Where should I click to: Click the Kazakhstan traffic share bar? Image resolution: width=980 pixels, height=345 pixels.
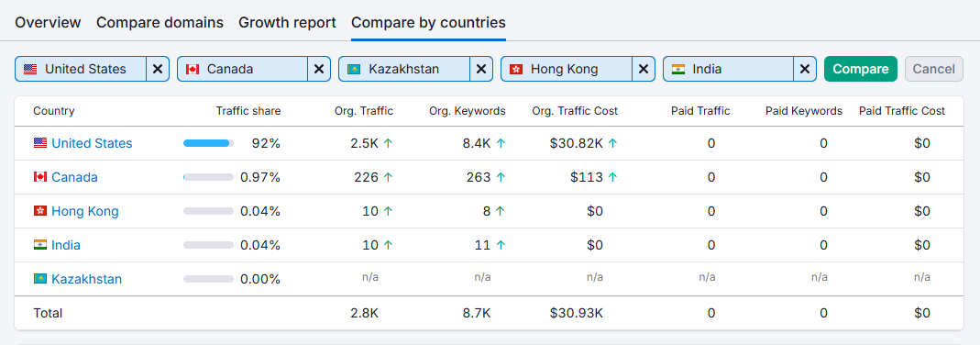pos(208,279)
